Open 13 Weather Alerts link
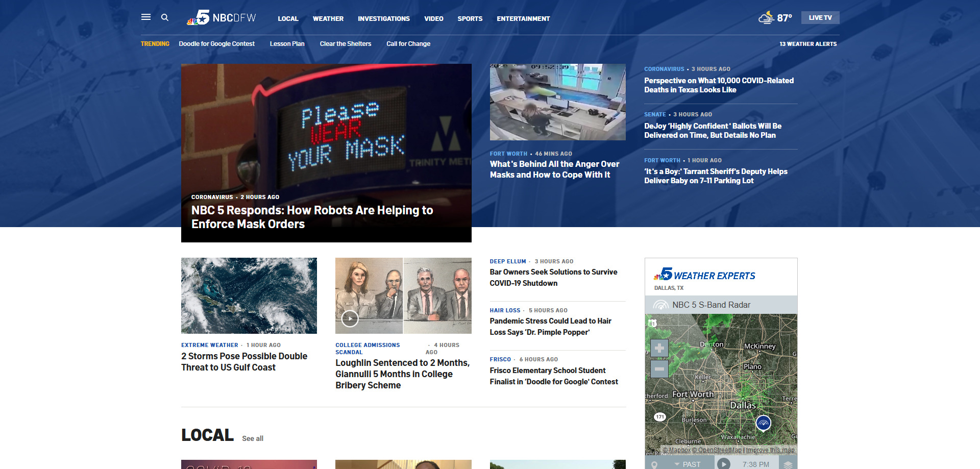The height and width of the screenshot is (469, 980). coord(808,44)
